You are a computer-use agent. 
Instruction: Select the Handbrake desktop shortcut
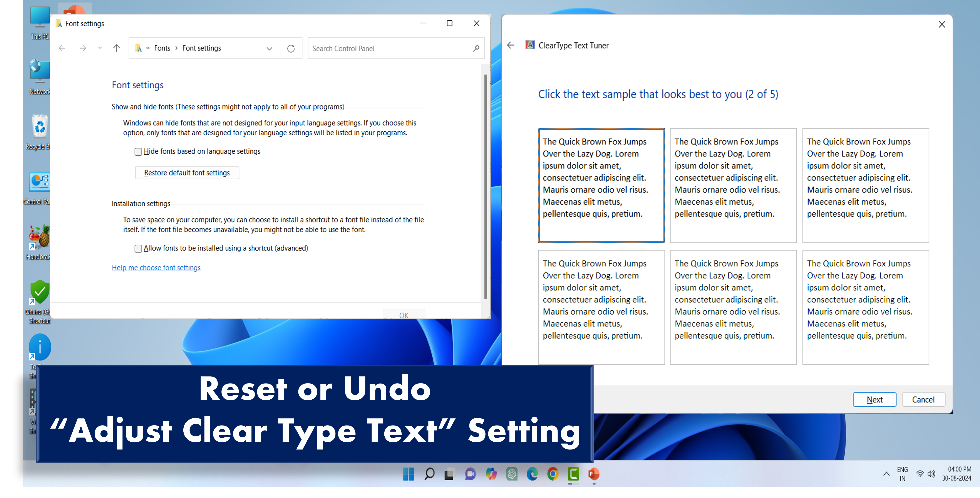pos(38,242)
